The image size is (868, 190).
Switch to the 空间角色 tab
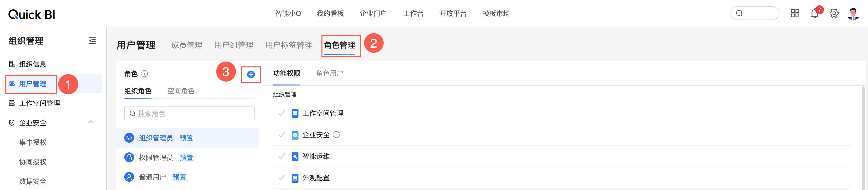pos(181,91)
